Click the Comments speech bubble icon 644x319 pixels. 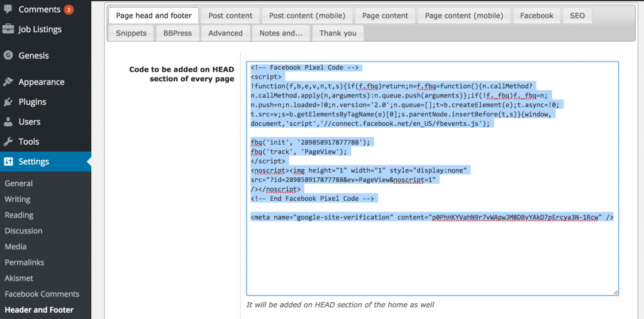point(8,9)
